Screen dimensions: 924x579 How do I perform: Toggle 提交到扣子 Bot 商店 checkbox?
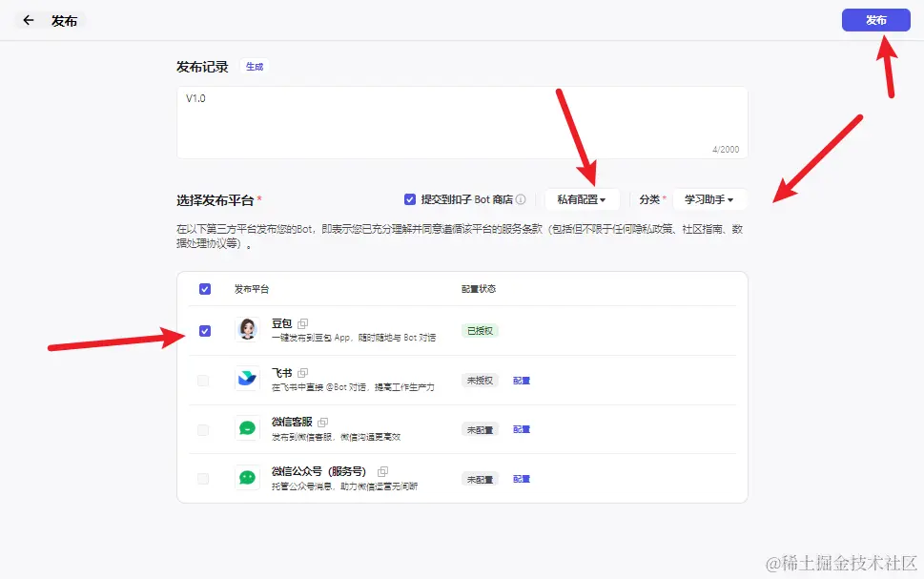pos(410,199)
